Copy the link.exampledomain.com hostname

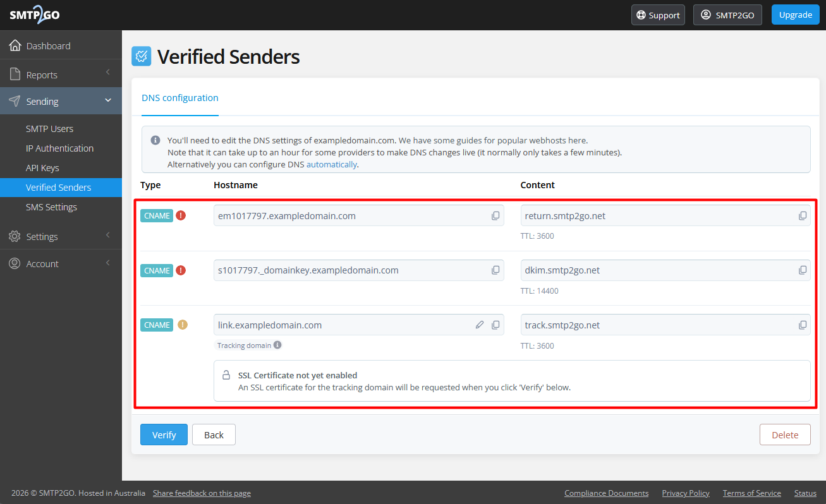[495, 325]
